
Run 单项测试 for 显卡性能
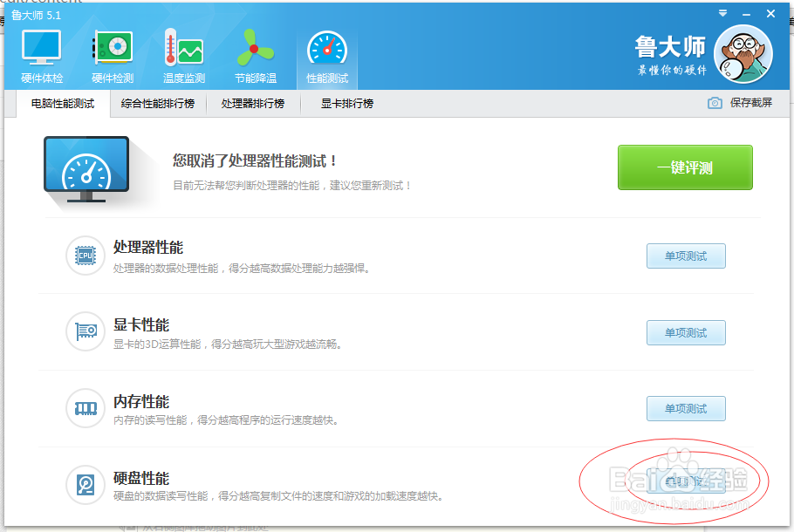click(686, 332)
